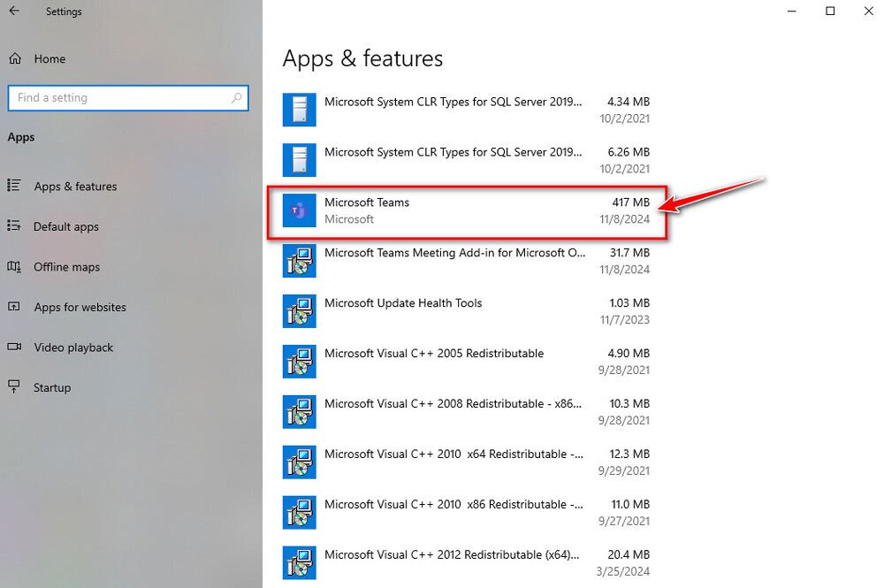Select the 6.26 MB SQL Server CLR Types entry
The image size is (884, 588).
pos(467,160)
